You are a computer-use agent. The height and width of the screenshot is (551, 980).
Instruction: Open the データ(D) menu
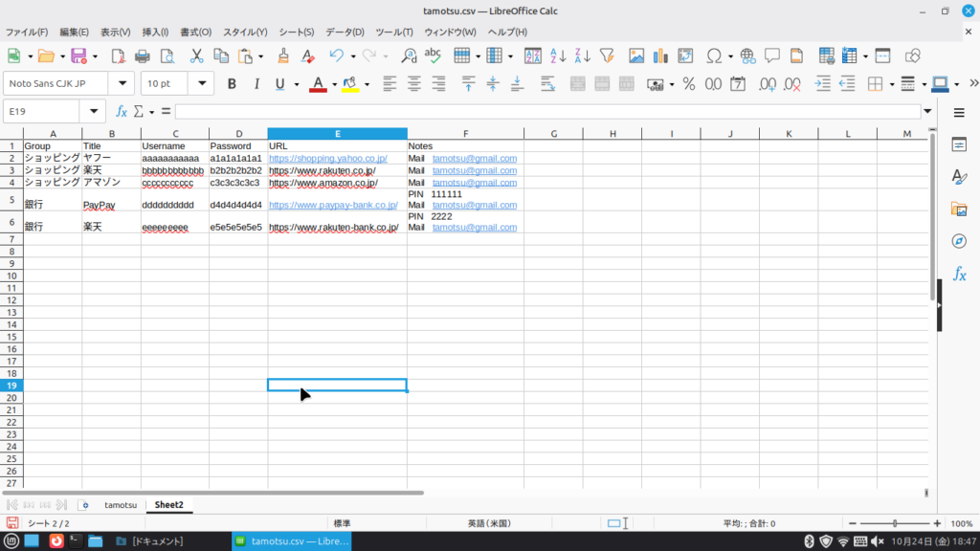coord(345,32)
